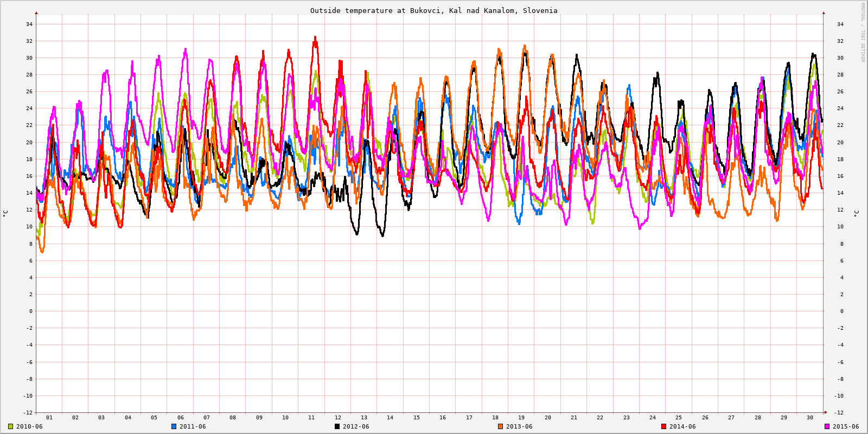Click day 11 on the x-axis
Viewport: 868px width, 434px height.
click(311, 418)
